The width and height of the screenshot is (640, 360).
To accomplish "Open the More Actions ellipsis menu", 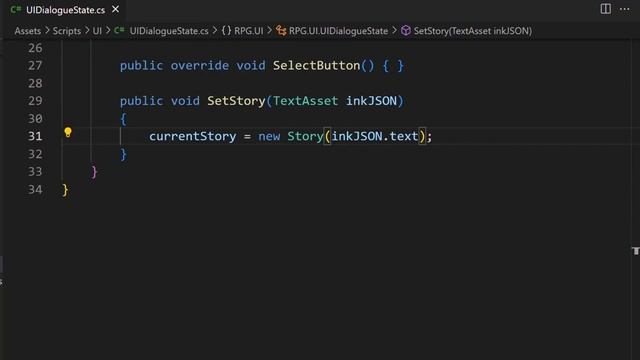I will click(624, 9).
